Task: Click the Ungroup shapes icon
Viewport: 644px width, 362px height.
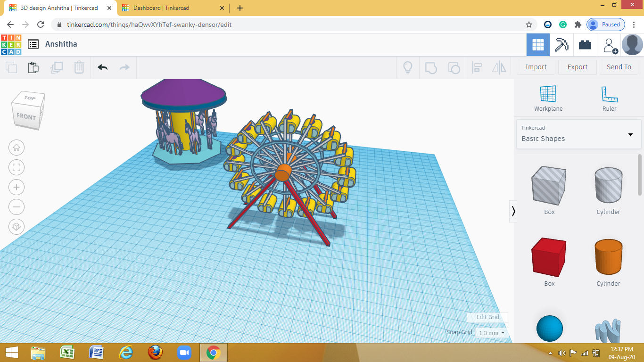Action: 454,67
